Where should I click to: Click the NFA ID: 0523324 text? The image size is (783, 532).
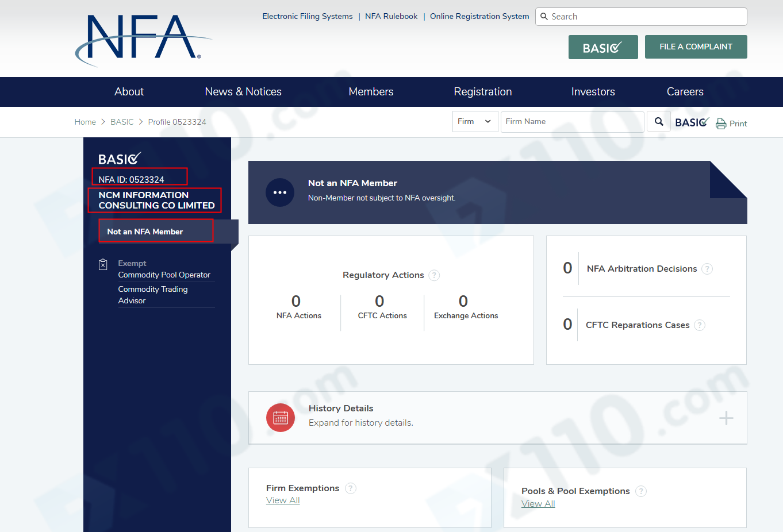pyautogui.click(x=131, y=179)
